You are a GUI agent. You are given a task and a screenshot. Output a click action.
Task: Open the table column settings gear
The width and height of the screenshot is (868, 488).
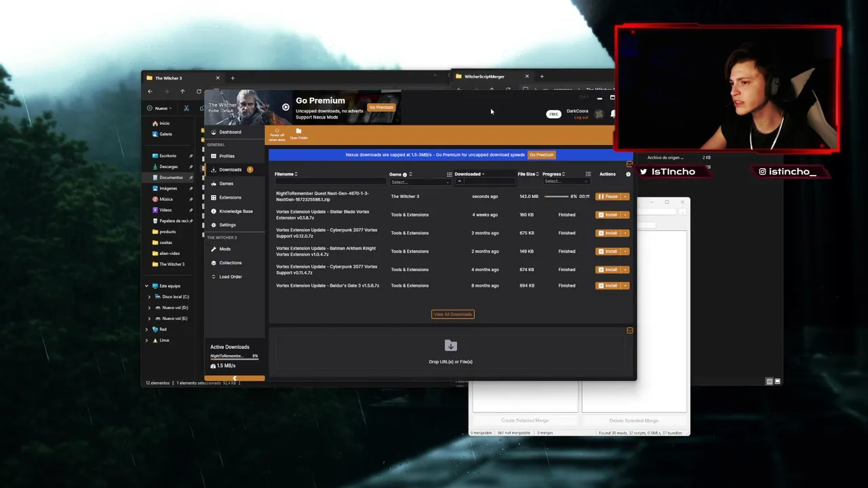(x=628, y=174)
